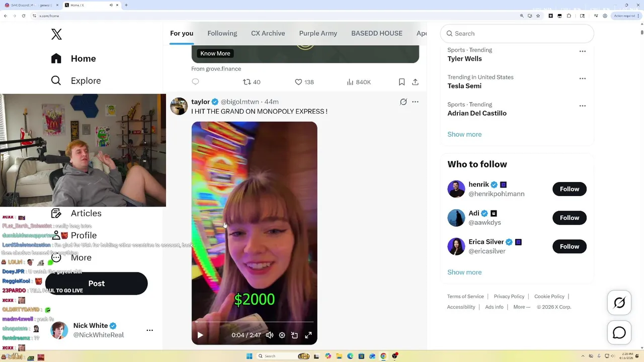Open the Tyler Wells trending topic

pyautogui.click(x=464, y=59)
